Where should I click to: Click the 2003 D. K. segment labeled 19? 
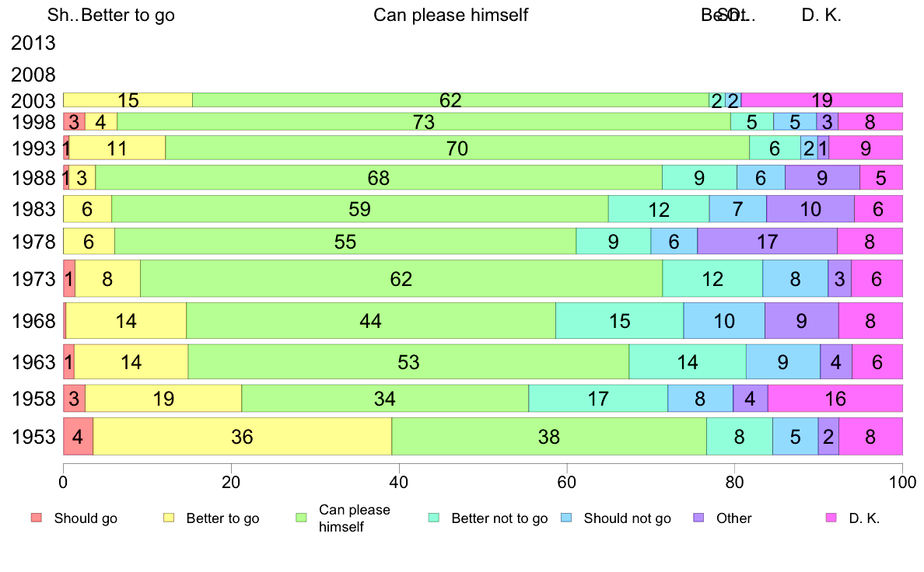tap(821, 100)
